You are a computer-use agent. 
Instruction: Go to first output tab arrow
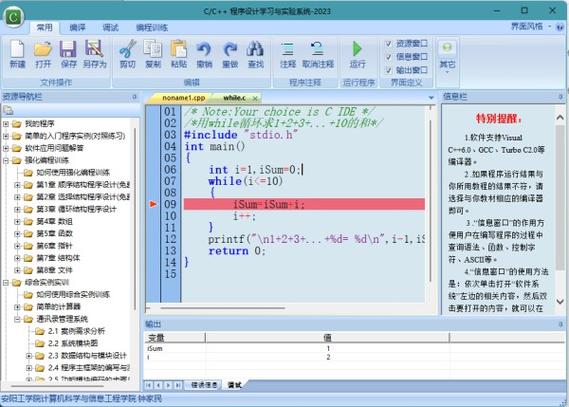[148, 385]
